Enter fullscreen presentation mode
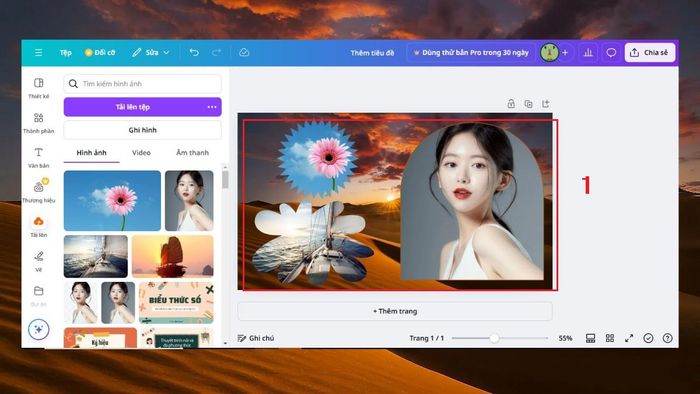700x394 pixels. 629,338
